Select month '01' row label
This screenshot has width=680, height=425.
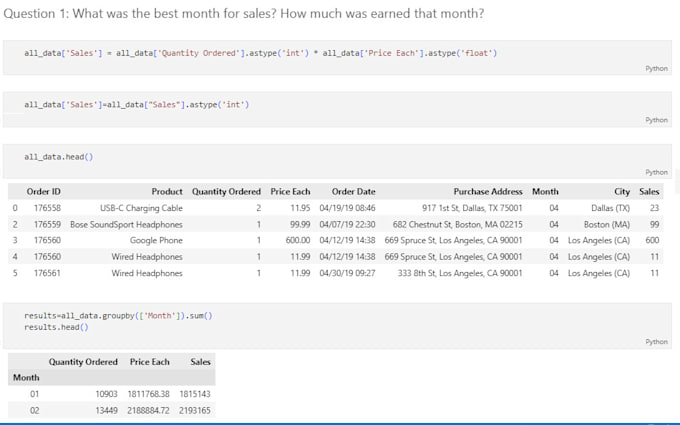tap(34, 394)
